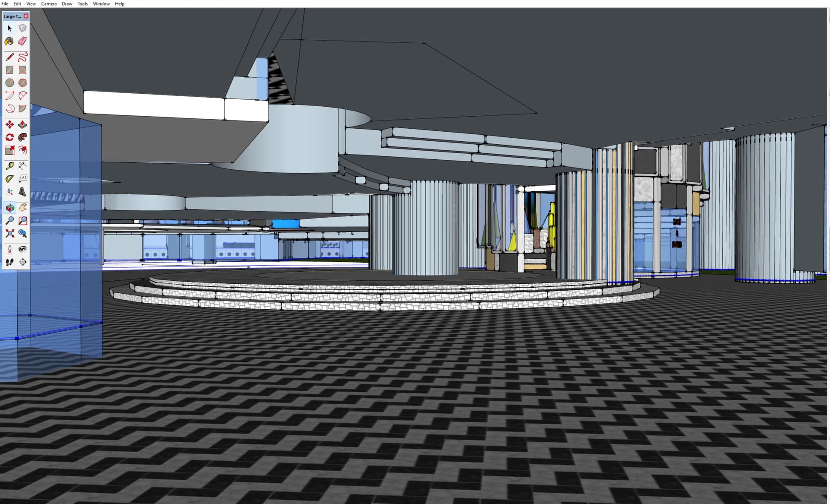The height and width of the screenshot is (504, 830).
Task: Select the Orbit camera tool
Action: pyautogui.click(x=10, y=208)
